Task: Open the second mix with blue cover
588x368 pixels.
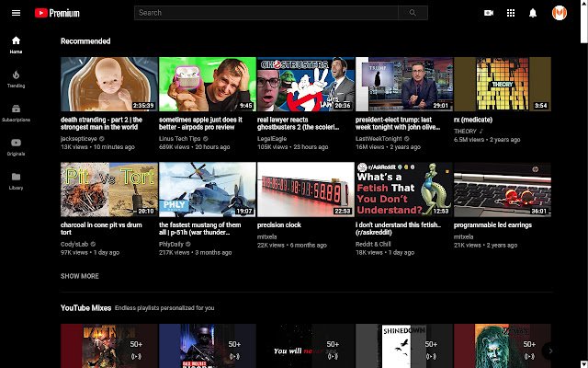Action: coord(208,346)
